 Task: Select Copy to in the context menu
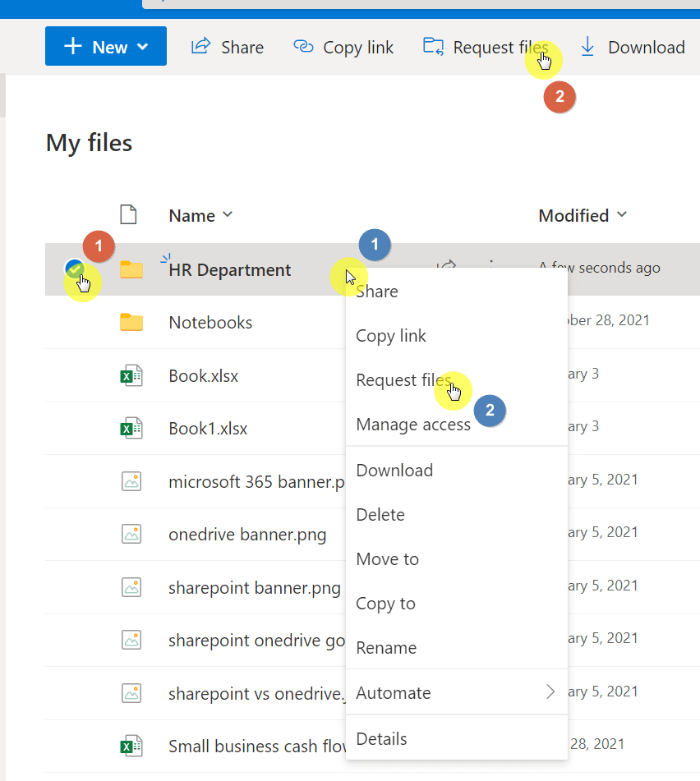[x=456, y=603]
